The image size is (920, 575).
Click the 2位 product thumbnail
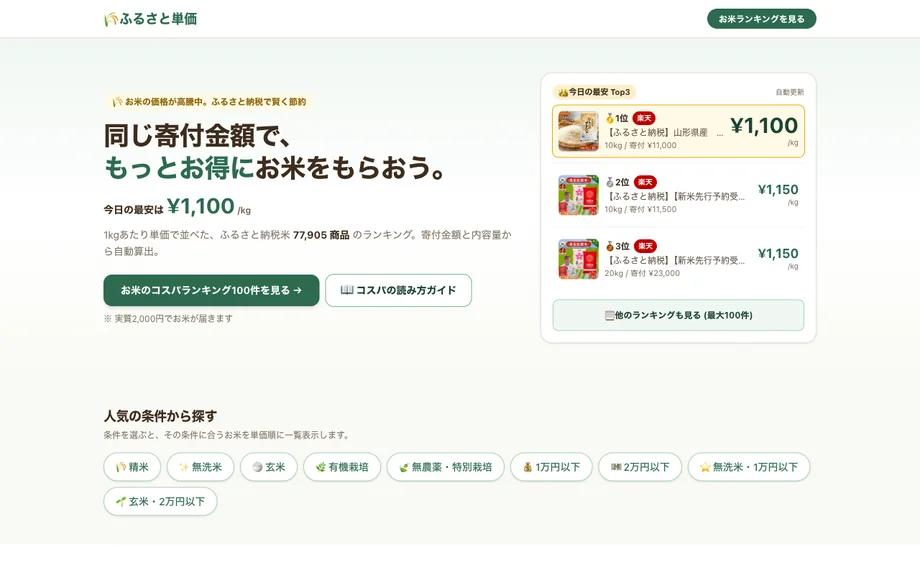(x=579, y=195)
